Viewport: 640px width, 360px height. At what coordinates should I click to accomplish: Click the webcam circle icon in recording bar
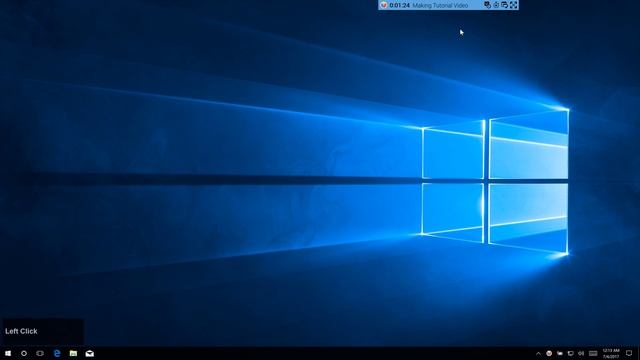click(x=496, y=5)
